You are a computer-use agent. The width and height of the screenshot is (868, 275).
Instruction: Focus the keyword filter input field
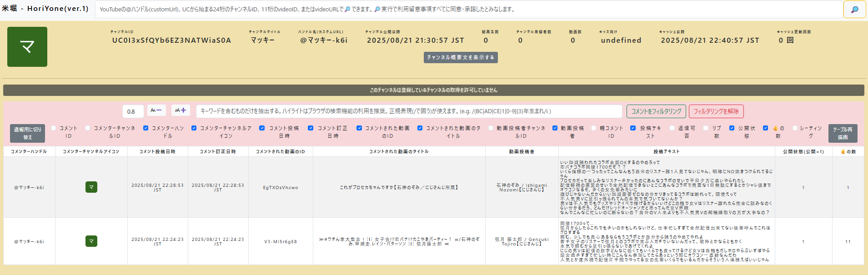coord(409,111)
